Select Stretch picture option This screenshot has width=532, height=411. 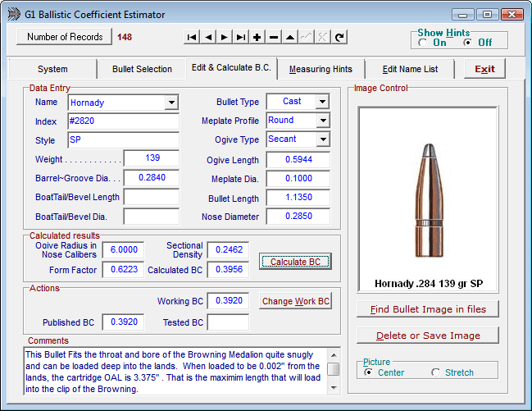coord(435,372)
